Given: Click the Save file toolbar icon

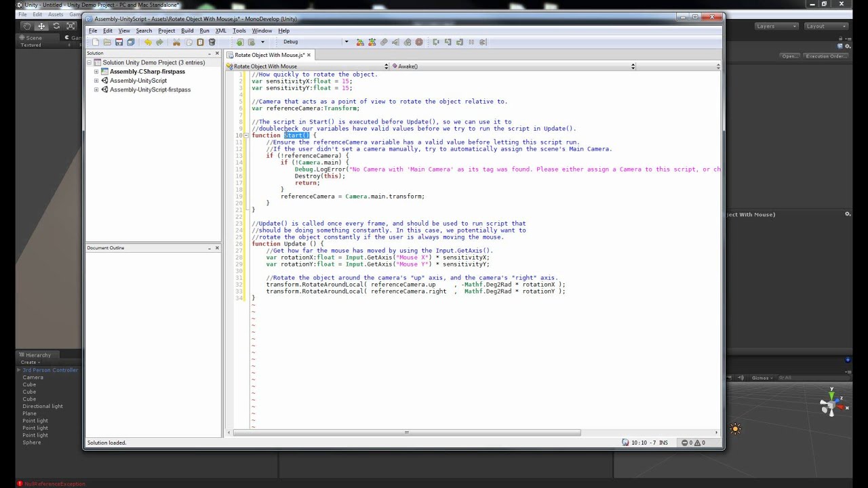Looking at the screenshot, I should 119,42.
